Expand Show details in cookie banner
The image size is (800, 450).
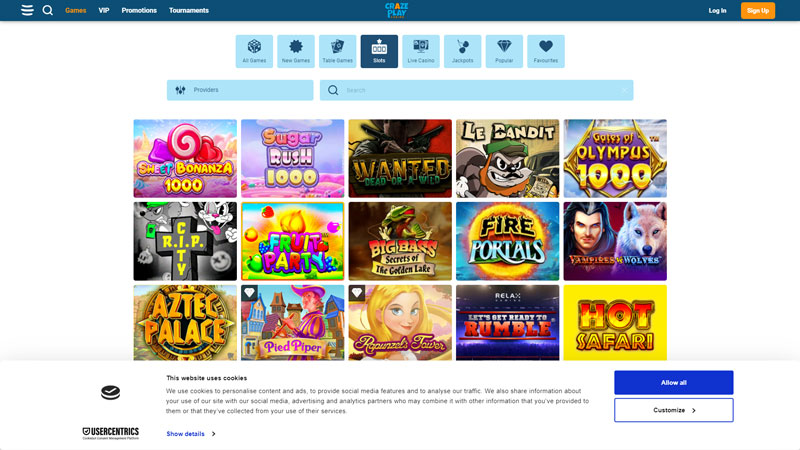[191, 434]
